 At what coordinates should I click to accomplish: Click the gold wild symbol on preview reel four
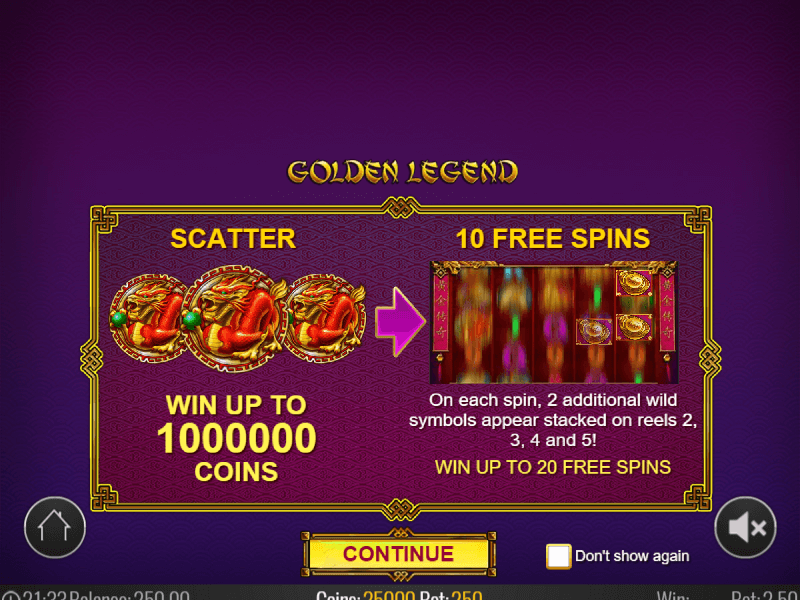tap(594, 331)
